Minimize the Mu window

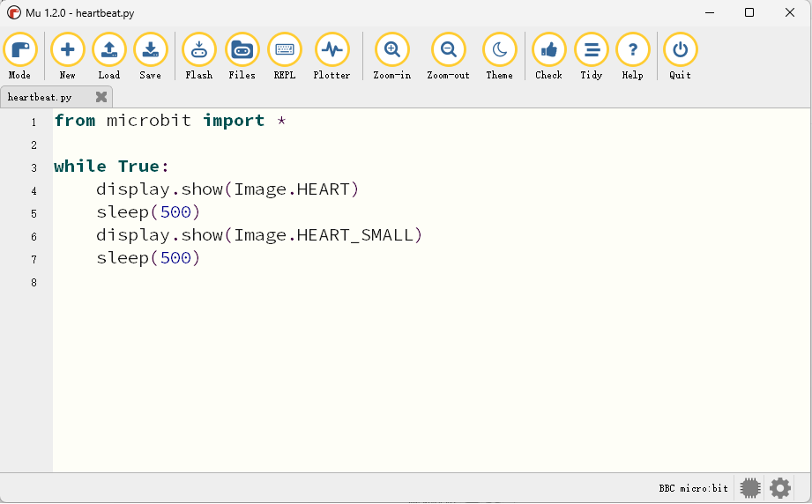pyautogui.click(x=710, y=12)
